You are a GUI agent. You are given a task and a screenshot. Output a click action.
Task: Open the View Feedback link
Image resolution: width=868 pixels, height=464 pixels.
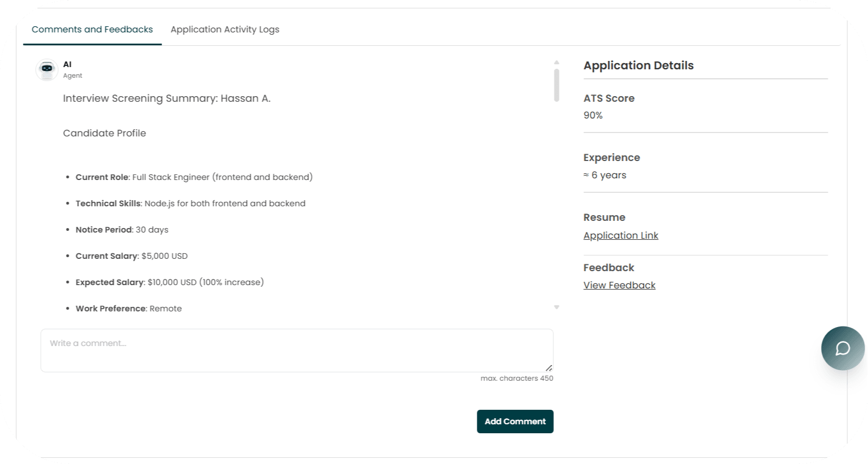coord(619,285)
